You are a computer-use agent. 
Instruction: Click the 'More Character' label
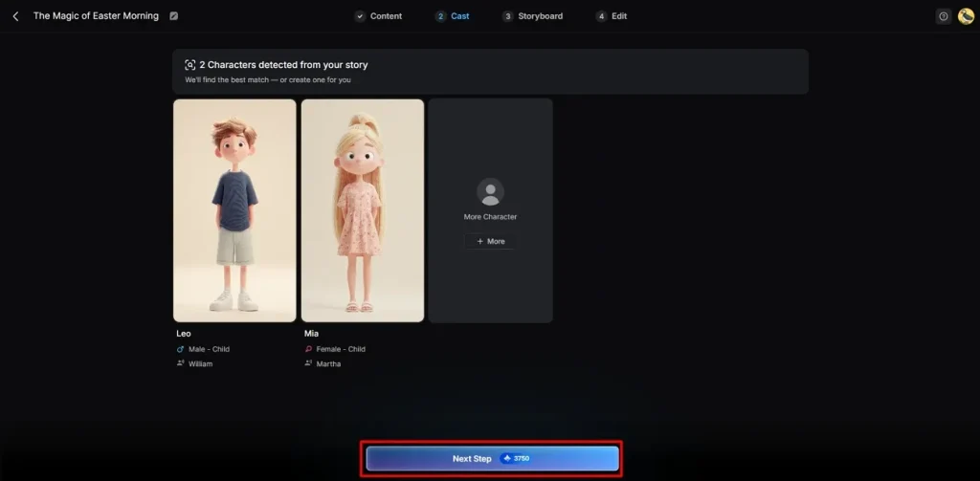491,217
